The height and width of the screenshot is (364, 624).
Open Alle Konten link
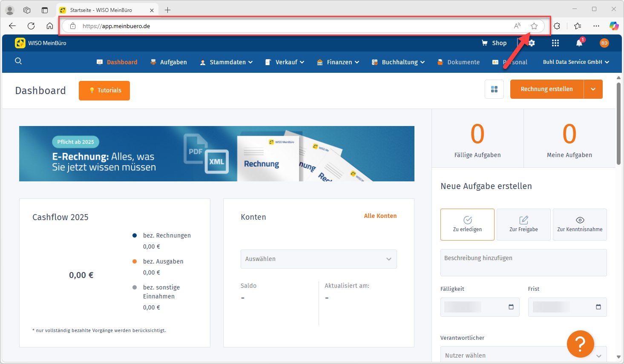click(380, 216)
